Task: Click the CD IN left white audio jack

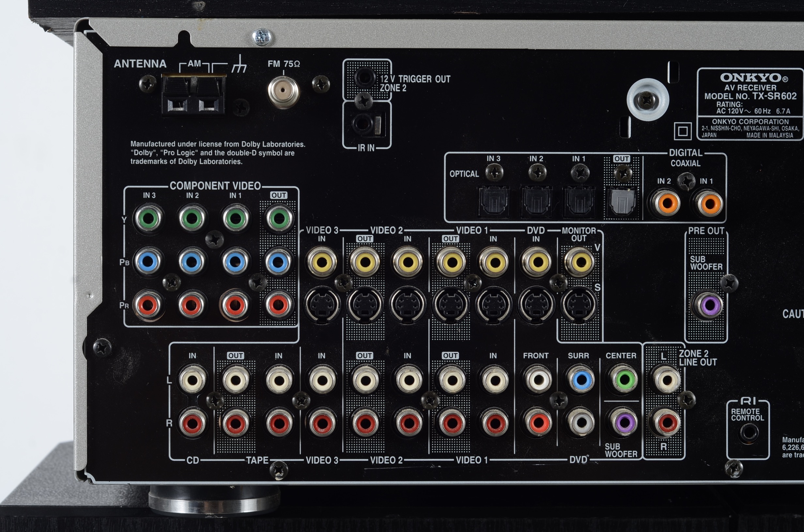Action: pos(192,380)
